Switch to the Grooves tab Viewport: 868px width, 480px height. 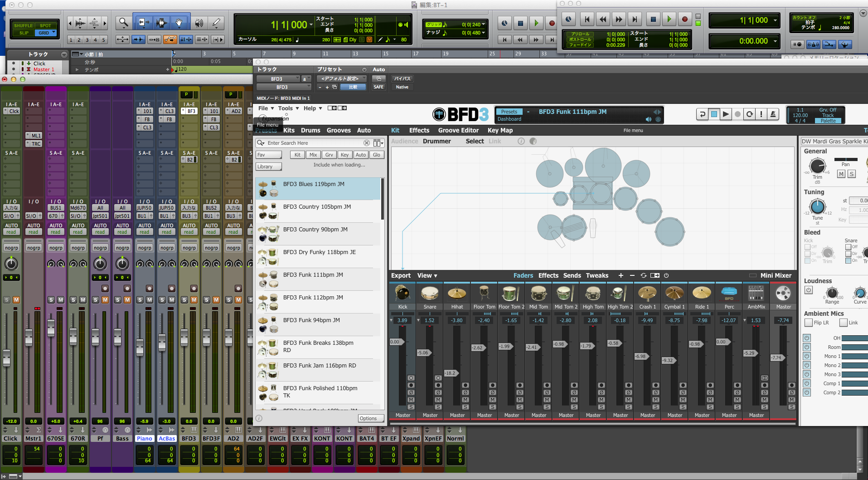pos(339,130)
